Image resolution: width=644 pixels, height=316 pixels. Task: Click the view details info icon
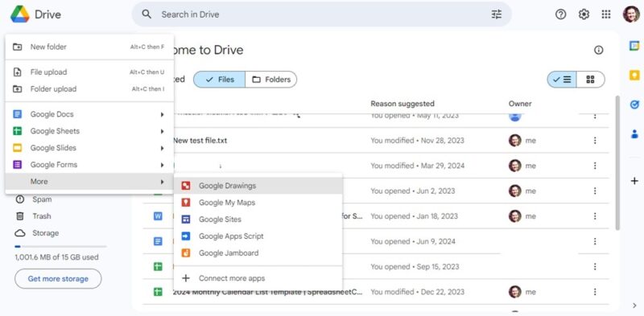pos(599,50)
